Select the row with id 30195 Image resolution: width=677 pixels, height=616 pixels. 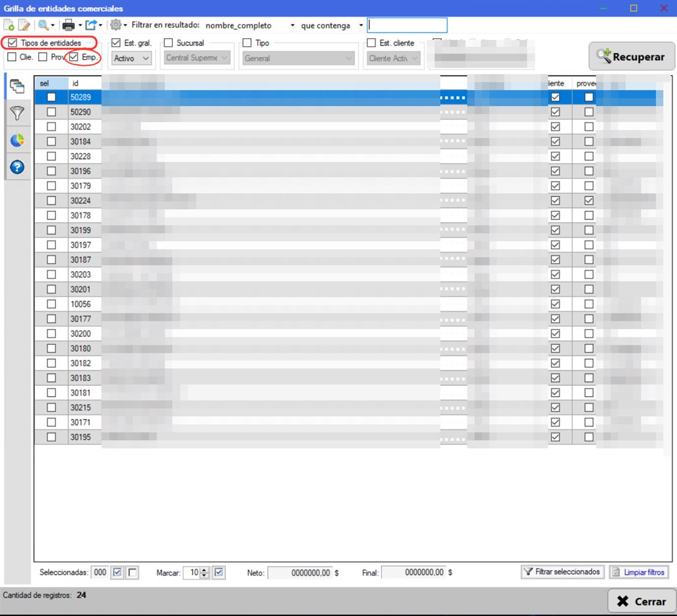pyautogui.click(x=349, y=437)
